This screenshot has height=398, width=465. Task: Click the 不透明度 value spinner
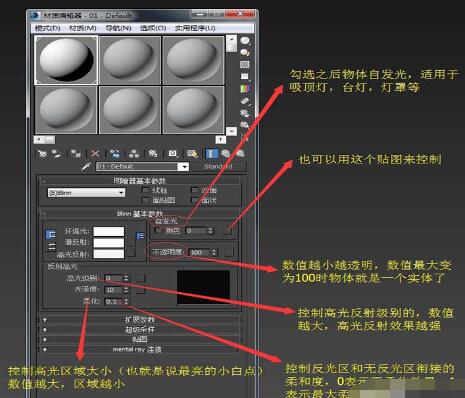click(214, 252)
